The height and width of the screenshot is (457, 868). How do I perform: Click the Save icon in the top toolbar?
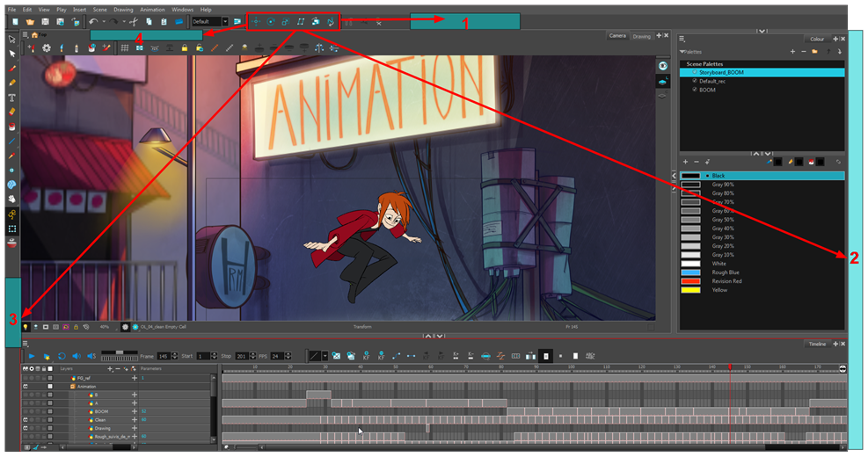46,22
